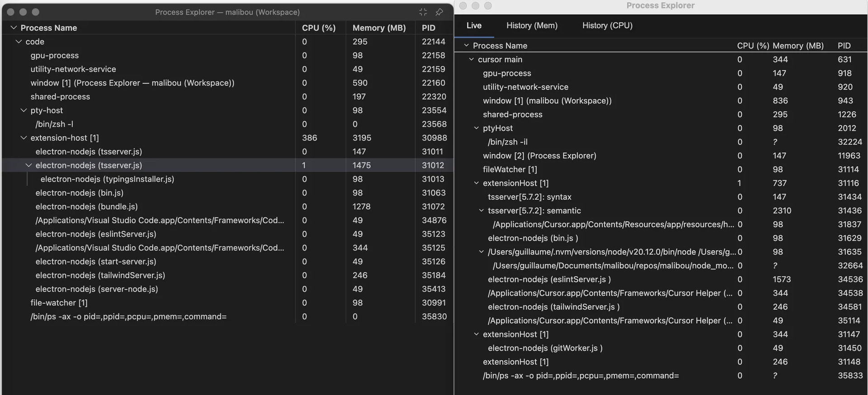The image size is (868, 395).
Task: Collapse the tsserver.js node with PID 31012
Action: [28, 166]
